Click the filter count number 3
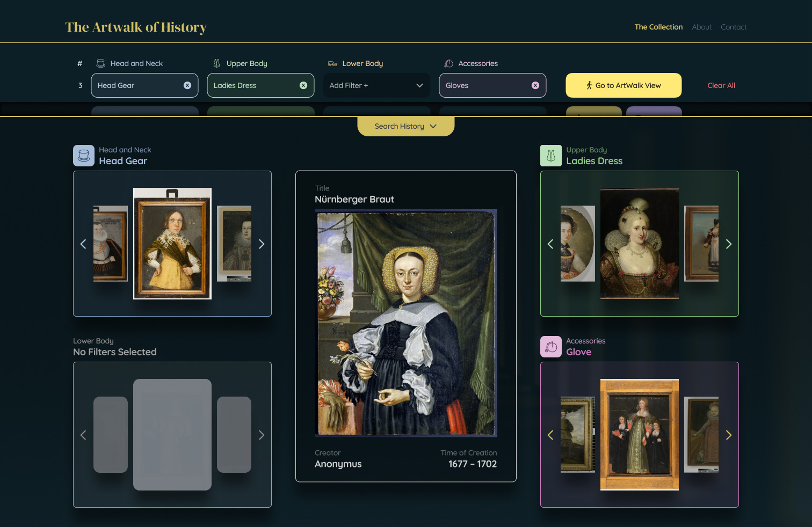The width and height of the screenshot is (812, 527). pyautogui.click(x=81, y=85)
